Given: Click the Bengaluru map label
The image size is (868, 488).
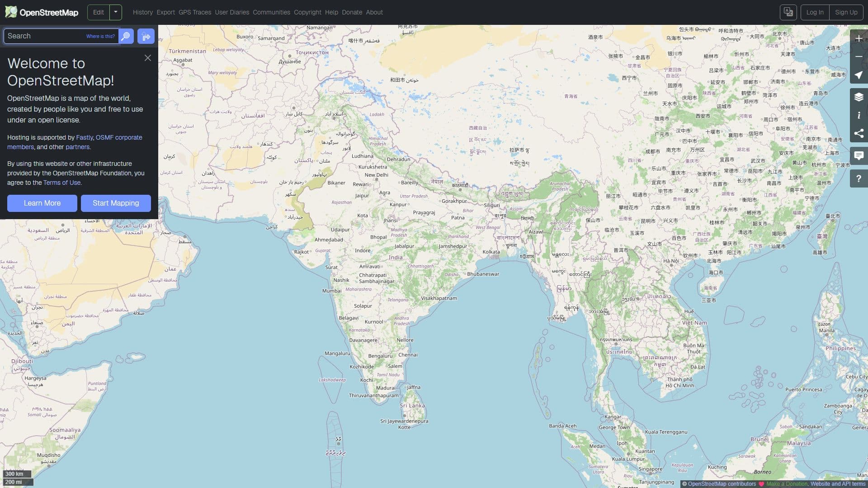Looking at the screenshot, I should (380, 356).
